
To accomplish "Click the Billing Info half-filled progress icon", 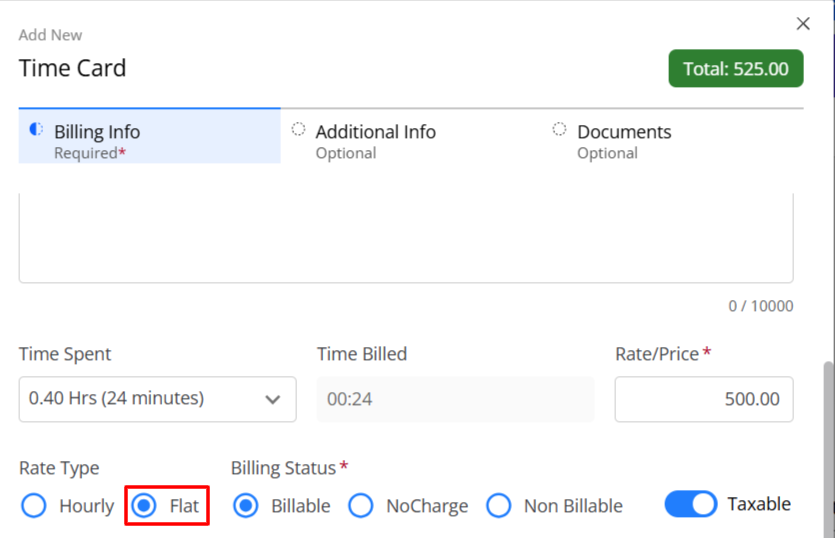I will [36, 129].
